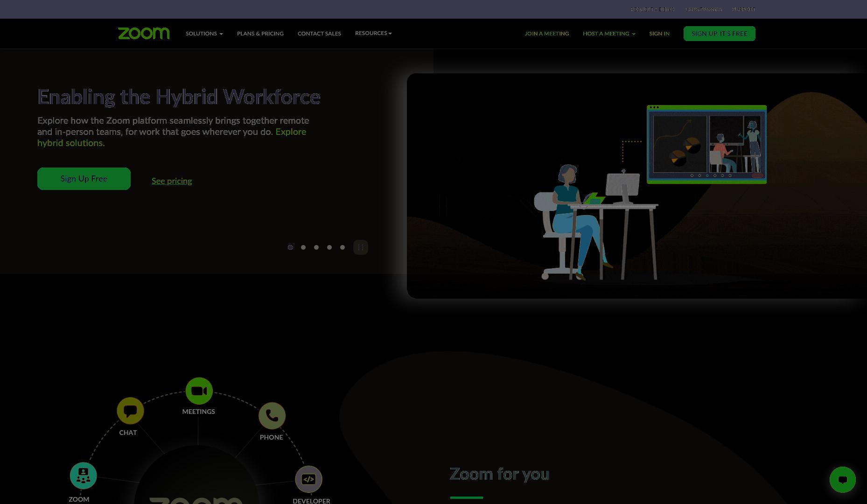
Task: Open Contact Sales page
Action: [x=319, y=34]
